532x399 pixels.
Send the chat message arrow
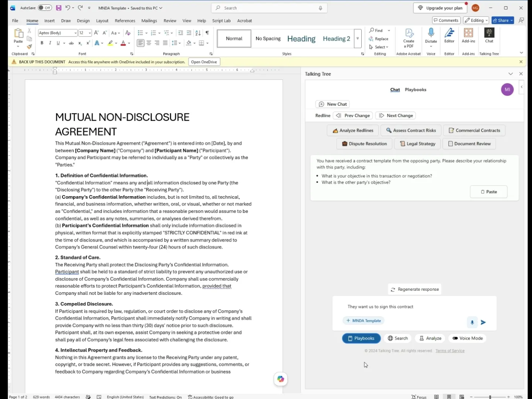[x=483, y=322]
